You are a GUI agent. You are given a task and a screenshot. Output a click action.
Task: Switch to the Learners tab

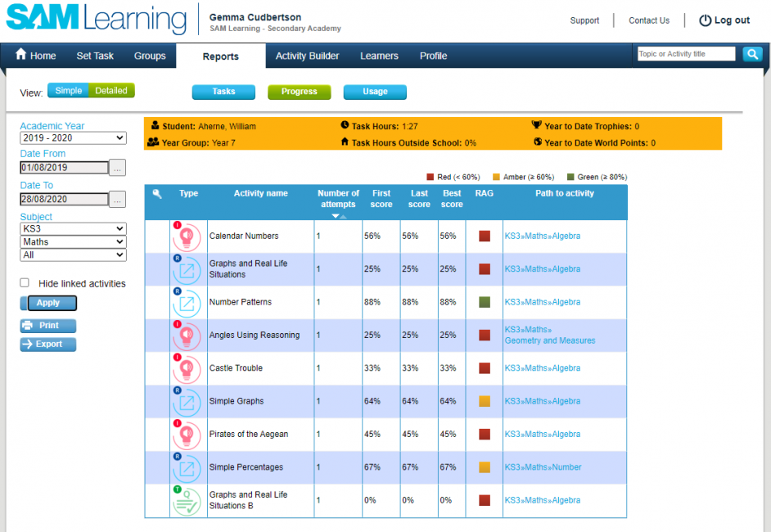tap(378, 56)
